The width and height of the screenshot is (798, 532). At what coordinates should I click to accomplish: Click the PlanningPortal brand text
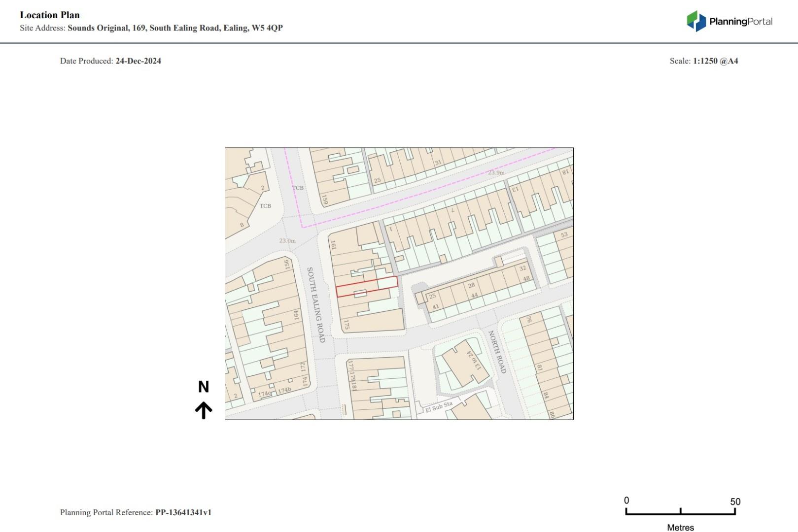click(740, 22)
